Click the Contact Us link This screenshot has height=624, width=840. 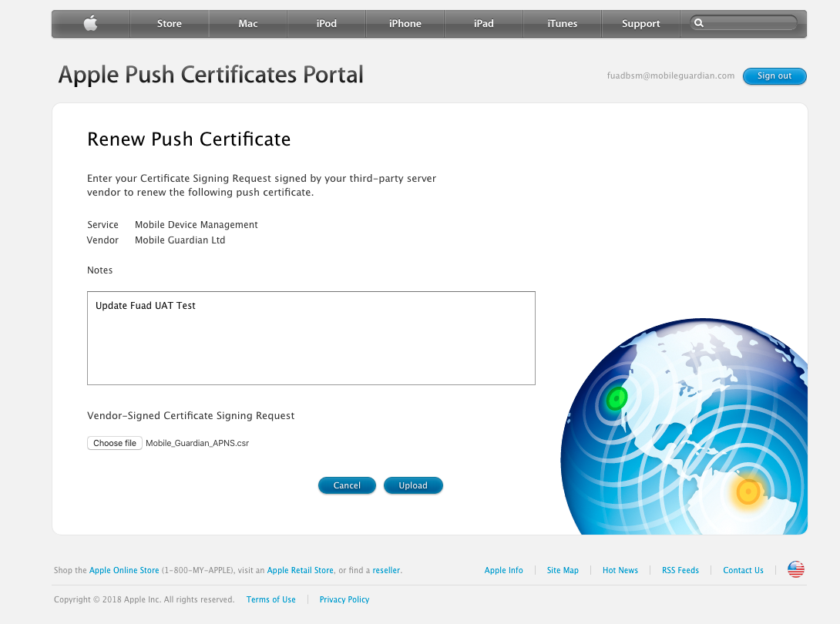pyautogui.click(x=743, y=570)
